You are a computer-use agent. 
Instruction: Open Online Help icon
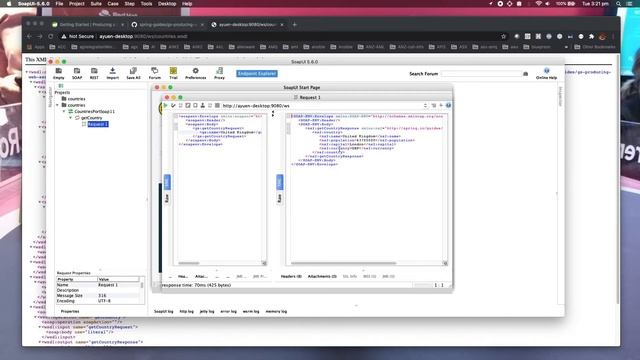[x=547, y=73]
